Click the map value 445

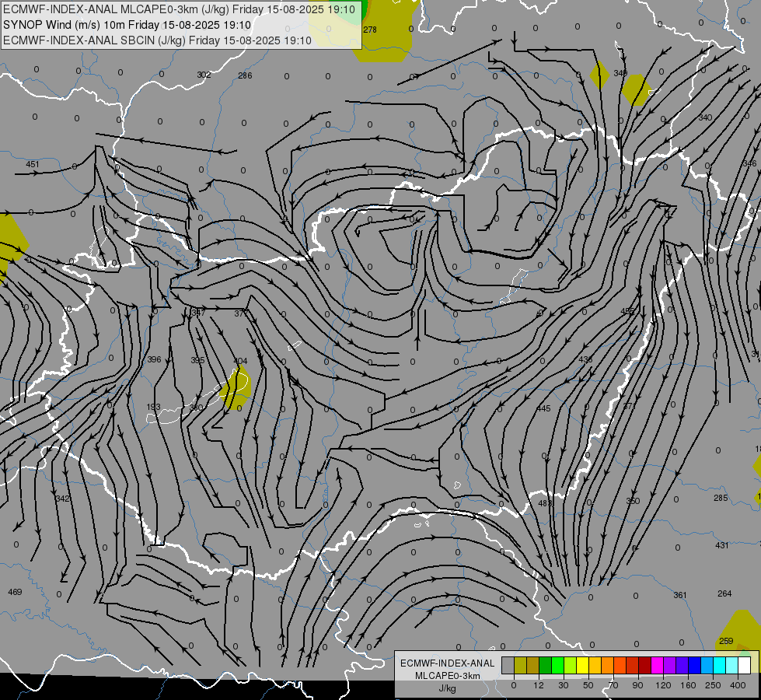[x=543, y=408]
